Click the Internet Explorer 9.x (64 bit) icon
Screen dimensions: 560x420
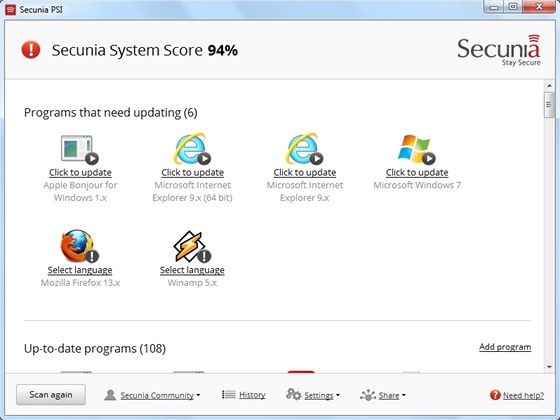(x=192, y=149)
